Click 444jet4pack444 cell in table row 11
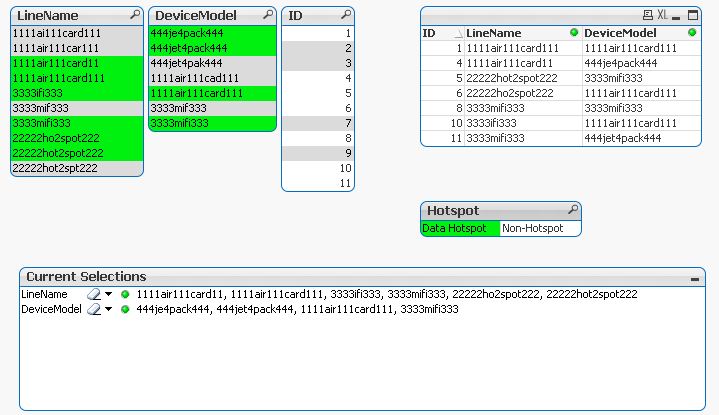Screen dimensions: 719x415 (x=642, y=138)
